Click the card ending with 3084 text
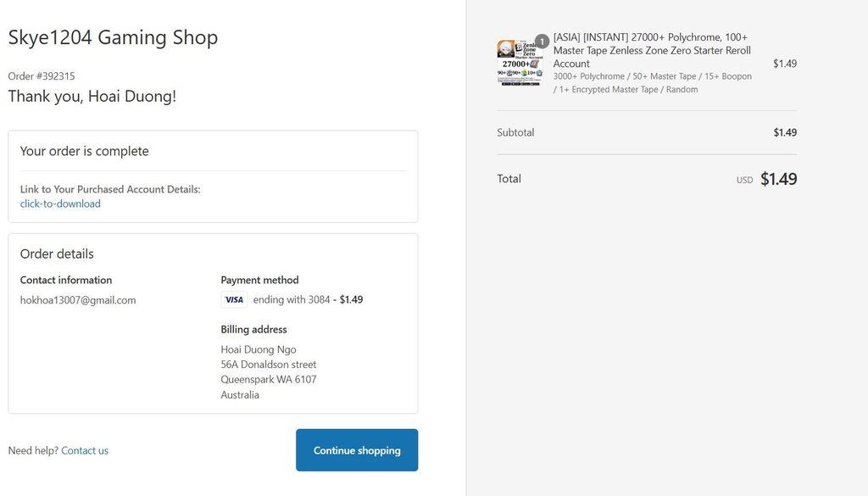 point(292,299)
